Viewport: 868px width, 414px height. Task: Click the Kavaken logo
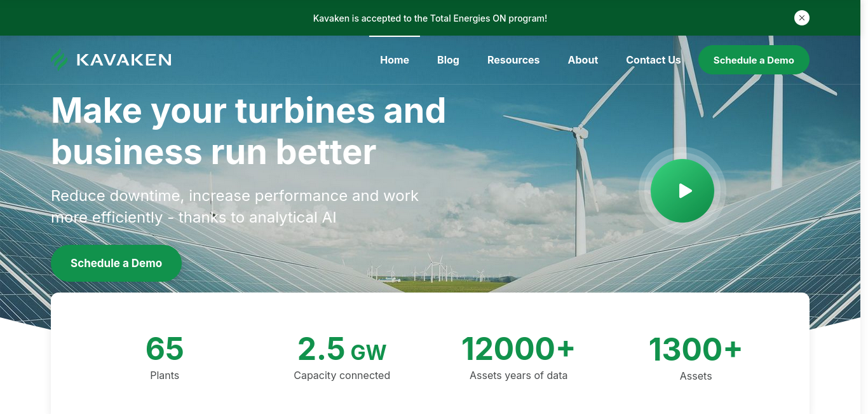(111, 60)
